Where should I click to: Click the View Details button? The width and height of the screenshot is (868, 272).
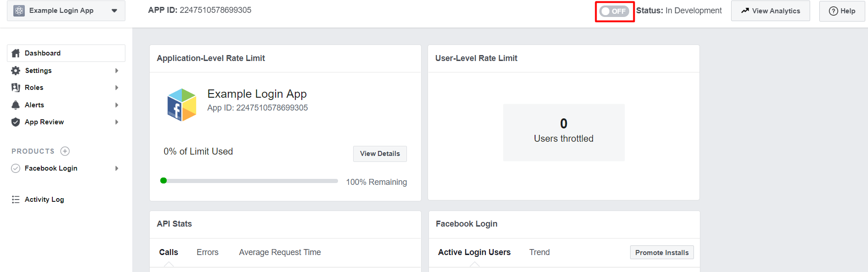click(x=380, y=154)
